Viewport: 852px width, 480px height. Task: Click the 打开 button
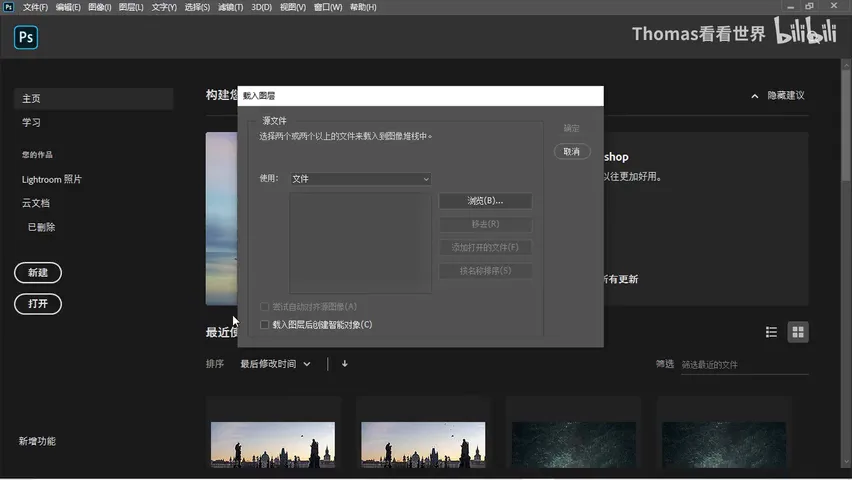pyautogui.click(x=38, y=304)
